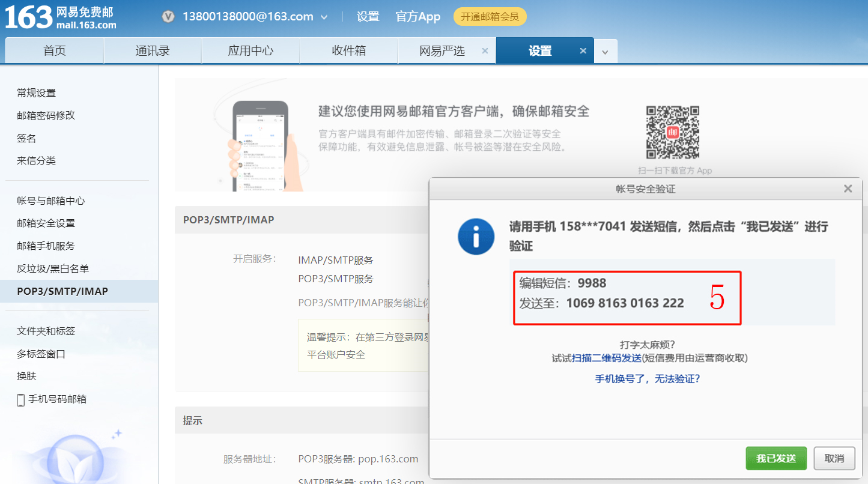The height and width of the screenshot is (484, 868).
Task: Click the 163 mail logo
Action: point(61,17)
